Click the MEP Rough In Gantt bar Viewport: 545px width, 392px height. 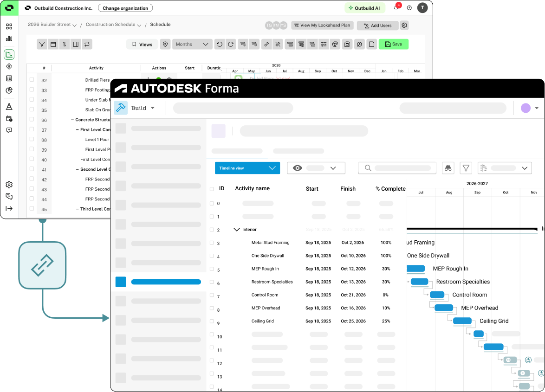click(x=415, y=269)
